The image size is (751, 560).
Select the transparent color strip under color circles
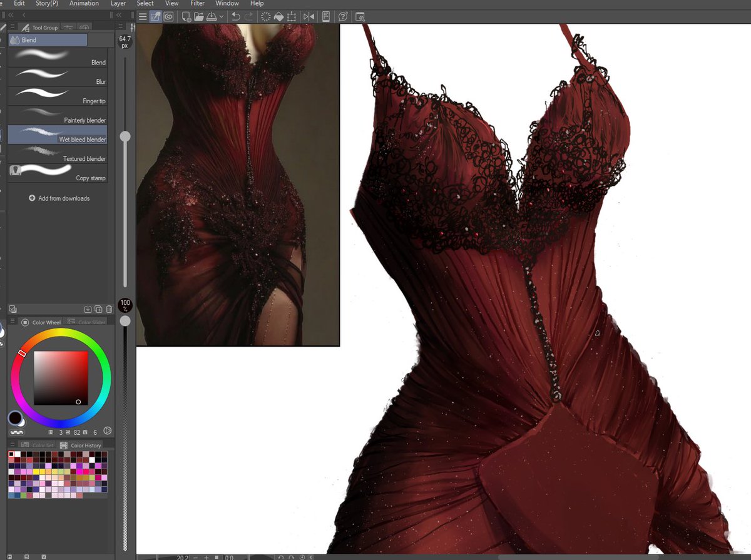click(16, 432)
